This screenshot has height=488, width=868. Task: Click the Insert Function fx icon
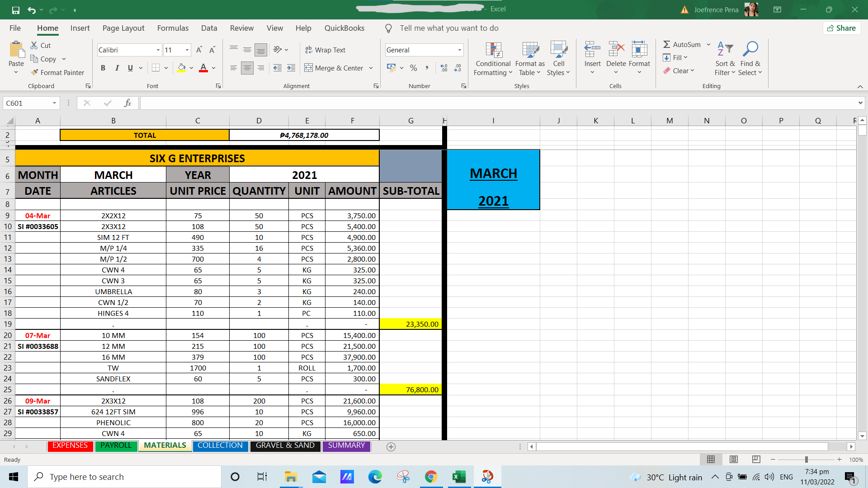[x=127, y=103]
